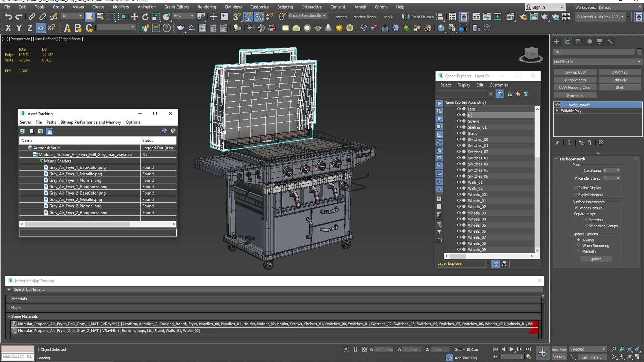The width and height of the screenshot is (644, 362).
Task: Enable Isoline Display checkbox
Action: point(576,188)
